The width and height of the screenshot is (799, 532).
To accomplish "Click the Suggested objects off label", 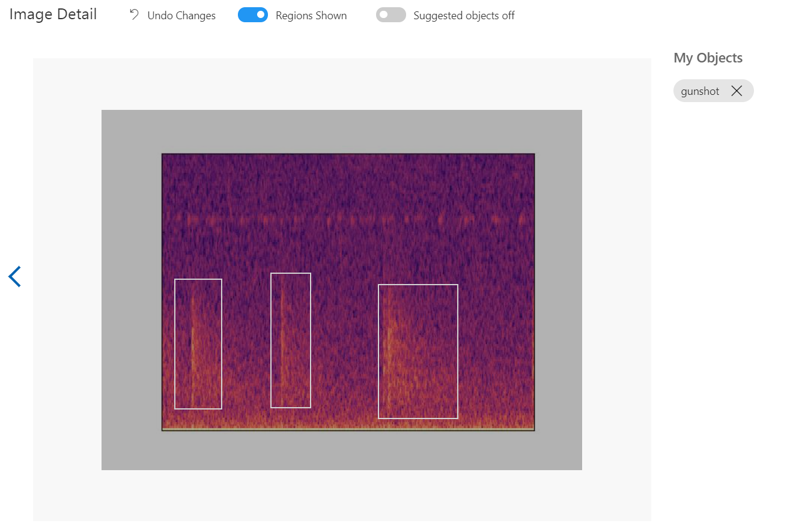I will [x=464, y=16].
